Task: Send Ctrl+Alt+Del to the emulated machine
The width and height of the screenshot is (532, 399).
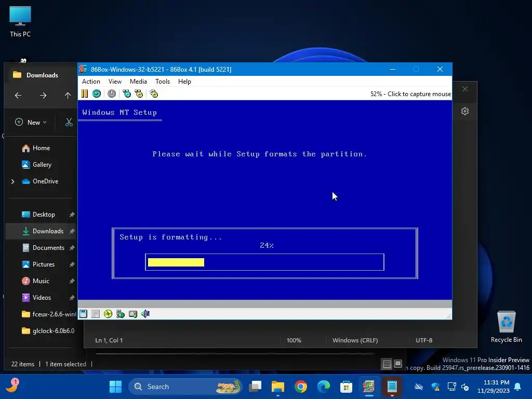Action: point(127,94)
